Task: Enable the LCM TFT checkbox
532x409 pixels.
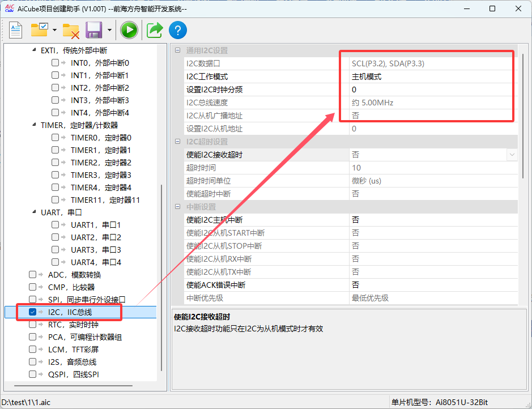Action: [32, 350]
